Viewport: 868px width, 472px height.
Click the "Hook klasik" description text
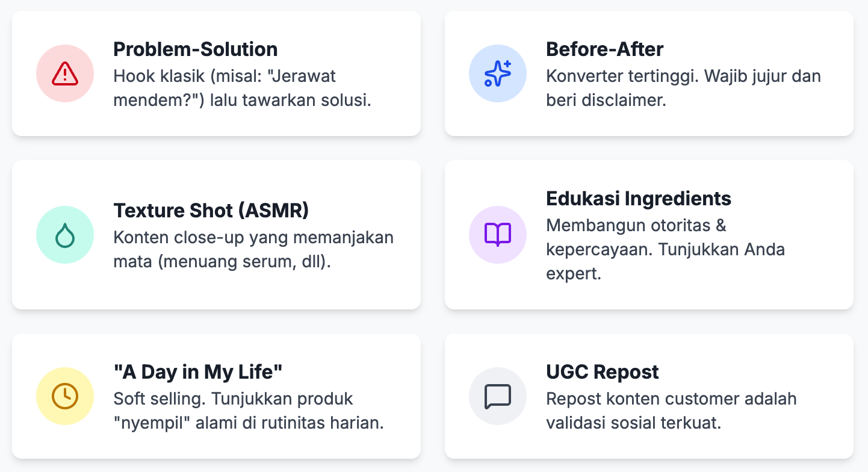click(x=242, y=88)
